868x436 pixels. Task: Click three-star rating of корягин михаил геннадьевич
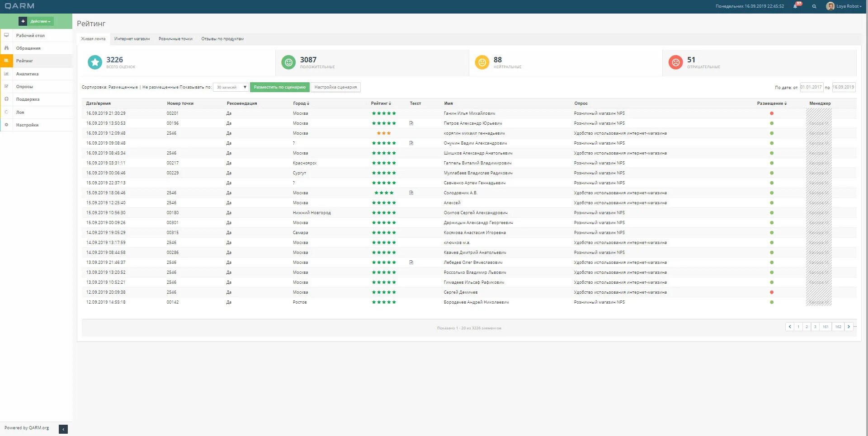pyautogui.click(x=384, y=133)
